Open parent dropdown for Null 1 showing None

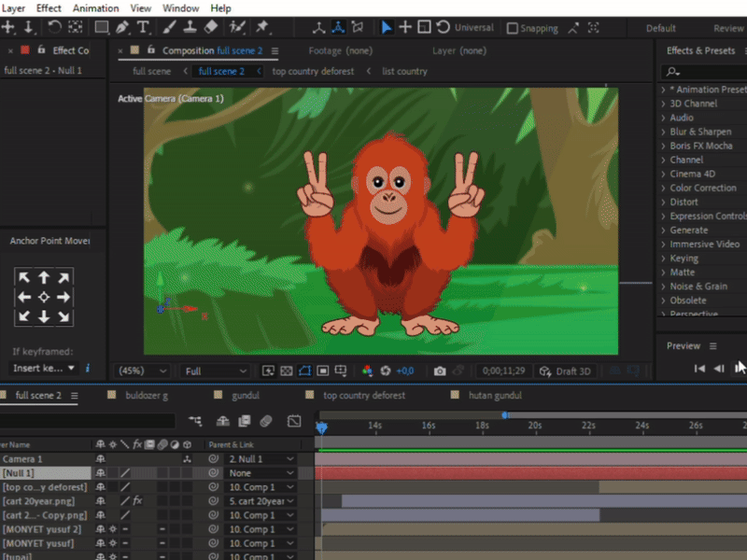click(261, 473)
